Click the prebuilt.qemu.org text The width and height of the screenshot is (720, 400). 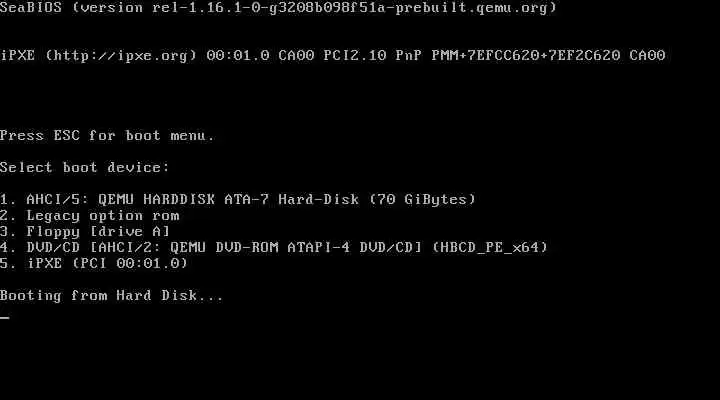[x=472, y=8]
